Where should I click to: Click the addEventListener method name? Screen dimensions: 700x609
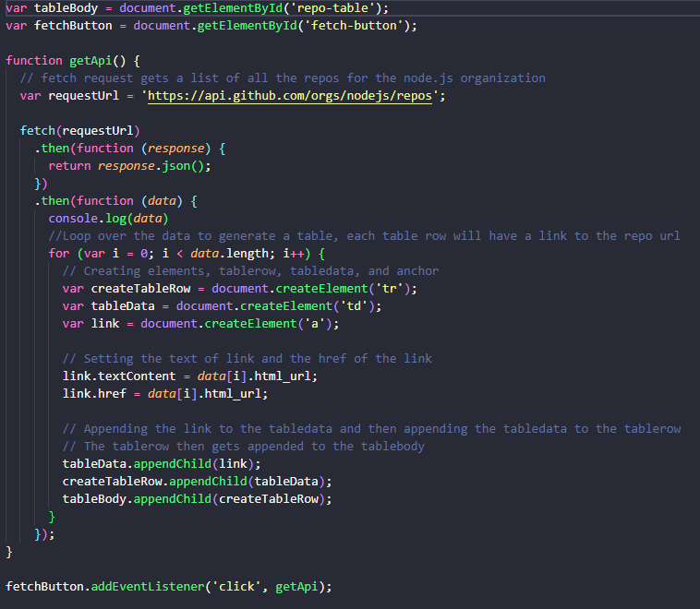pyautogui.click(x=148, y=586)
